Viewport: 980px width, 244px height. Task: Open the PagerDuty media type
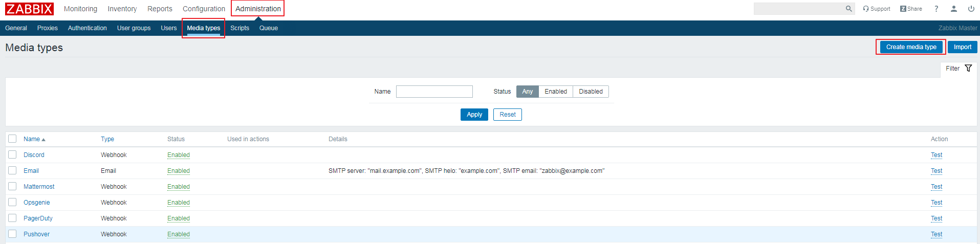[38, 218]
